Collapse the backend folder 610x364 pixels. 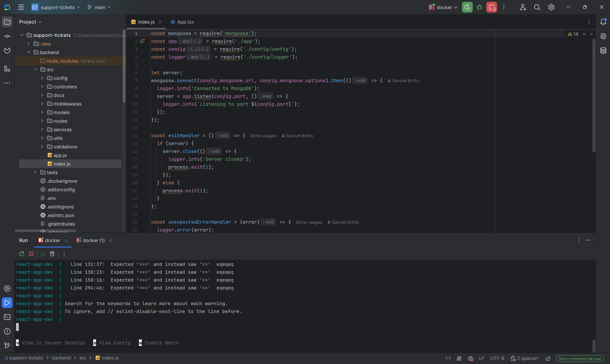pos(28,52)
